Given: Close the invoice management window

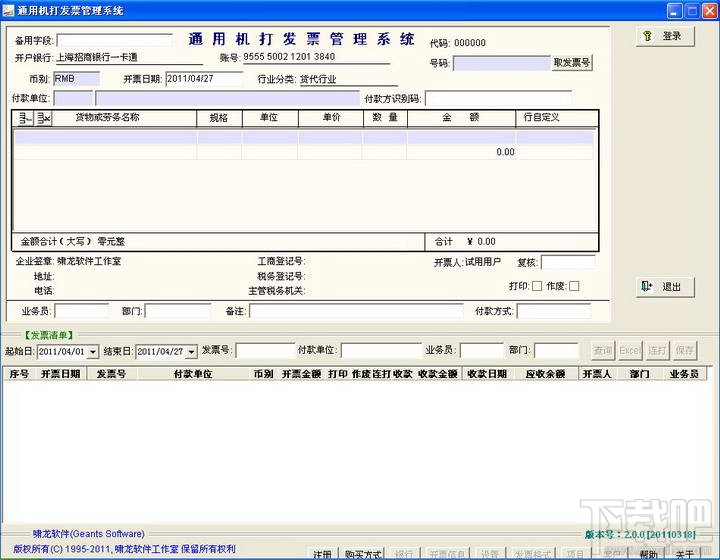Looking at the screenshot, I should pos(709,11).
